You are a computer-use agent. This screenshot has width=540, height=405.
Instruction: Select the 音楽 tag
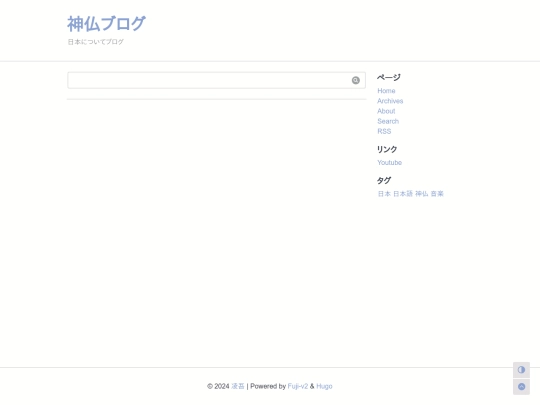(437, 194)
